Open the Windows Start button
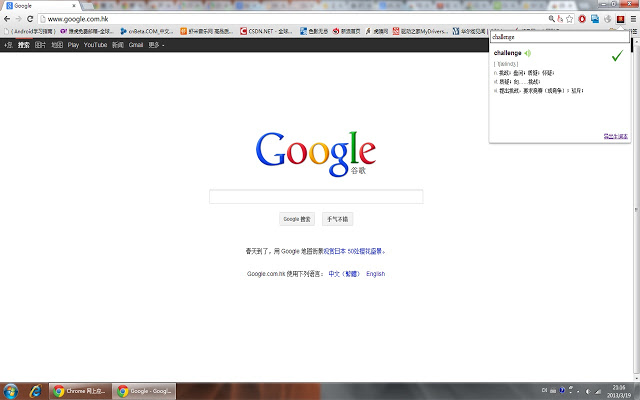This screenshot has height=400, width=640. coord(11,391)
